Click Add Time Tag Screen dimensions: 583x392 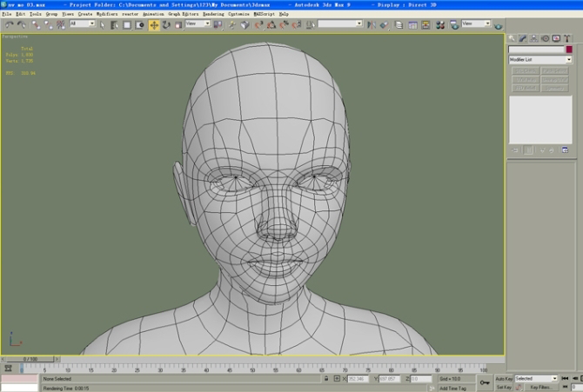coord(452,389)
